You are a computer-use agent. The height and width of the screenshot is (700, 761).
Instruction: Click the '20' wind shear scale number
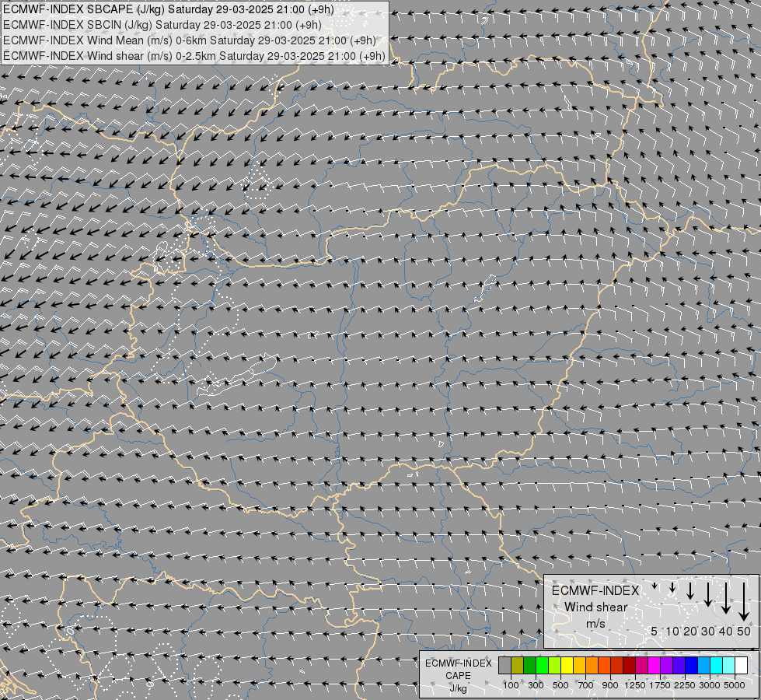pos(690,631)
